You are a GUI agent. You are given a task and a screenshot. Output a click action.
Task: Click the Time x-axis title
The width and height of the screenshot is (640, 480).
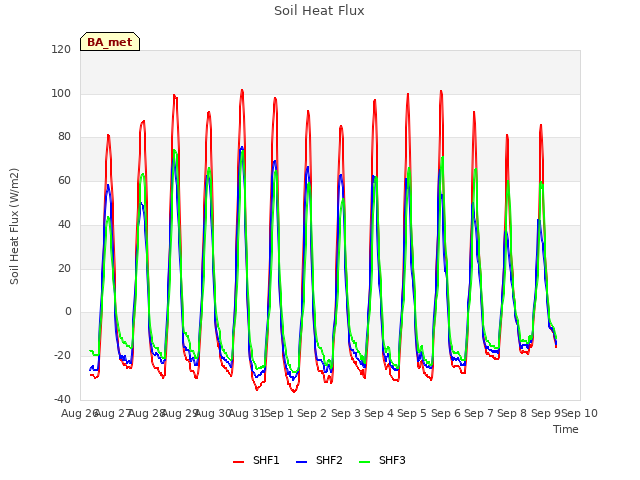566,429
